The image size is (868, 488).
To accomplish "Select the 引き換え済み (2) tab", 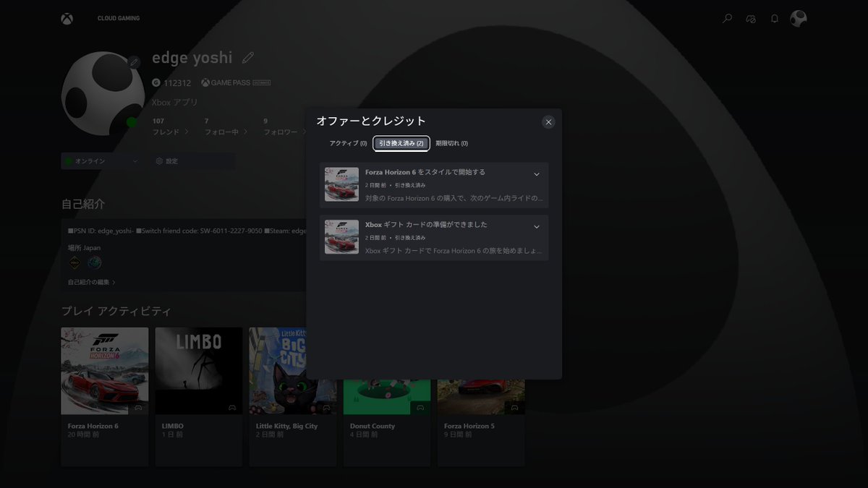I will [401, 143].
